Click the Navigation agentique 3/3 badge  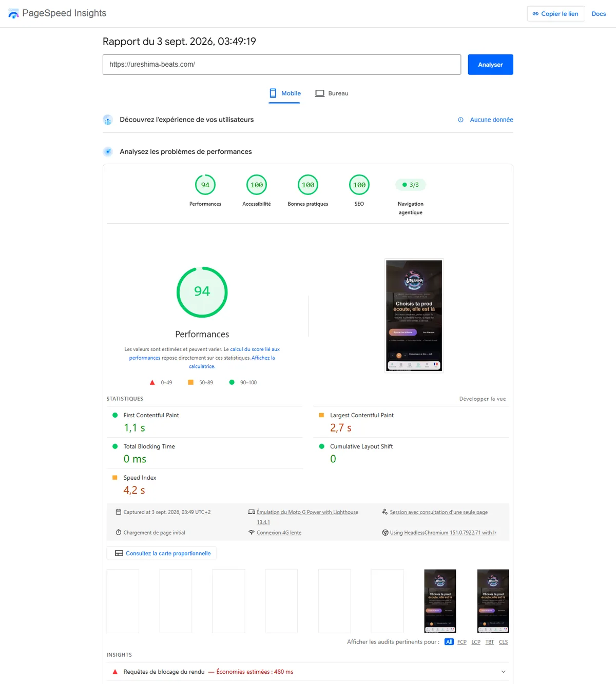point(411,185)
